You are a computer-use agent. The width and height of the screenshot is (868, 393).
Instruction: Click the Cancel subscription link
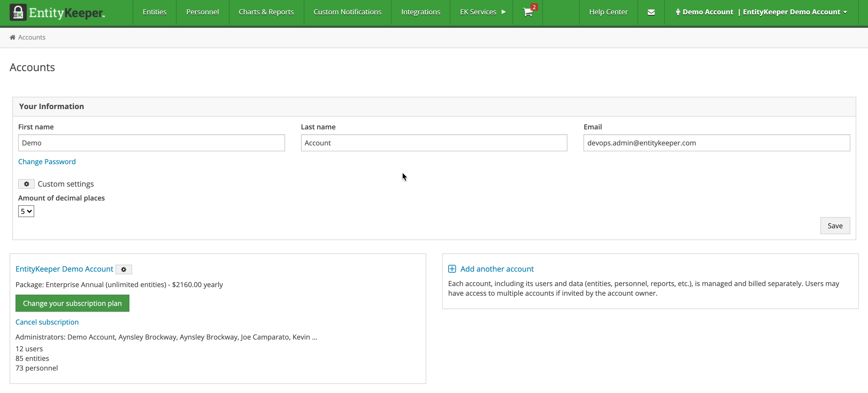[x=47, y=322]
